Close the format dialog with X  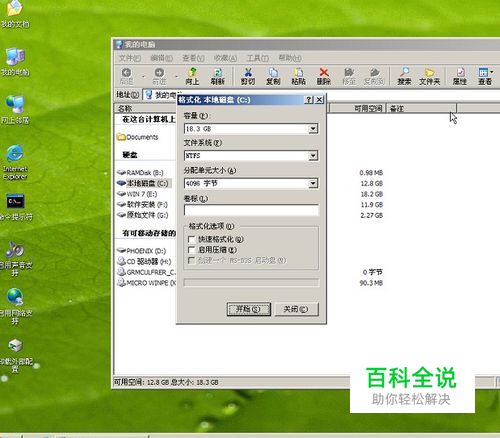click(x=319, y=99)
